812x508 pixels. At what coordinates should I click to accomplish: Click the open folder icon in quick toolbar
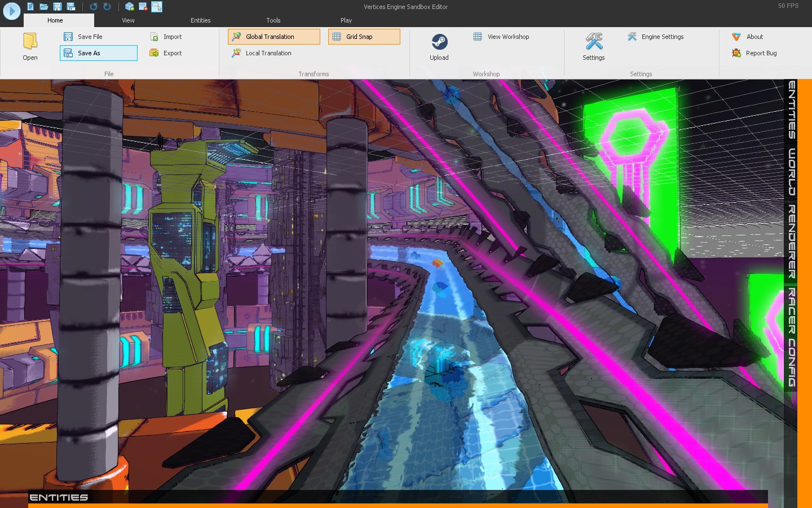(x=43, y=7)
